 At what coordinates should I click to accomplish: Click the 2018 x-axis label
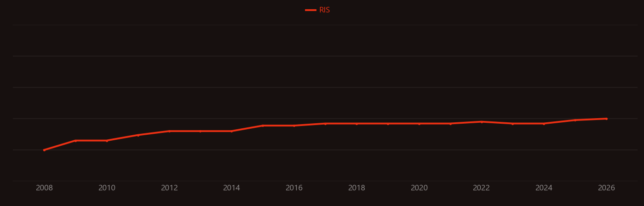(356, 188)
